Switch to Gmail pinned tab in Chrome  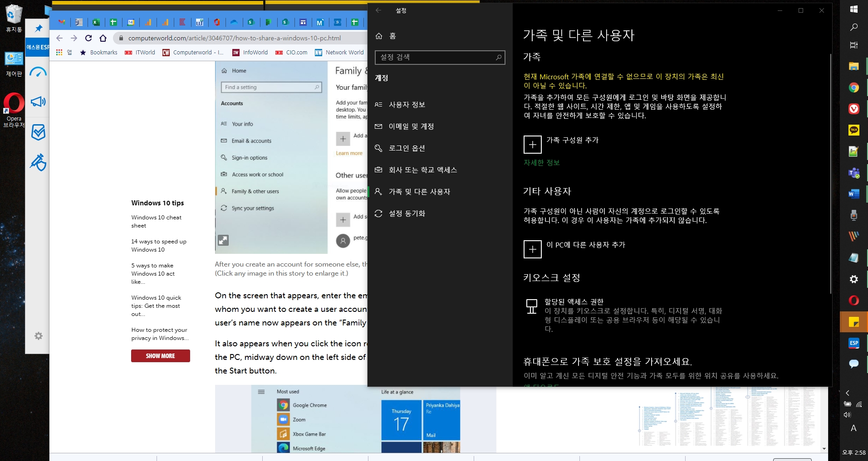click(62, 22)
